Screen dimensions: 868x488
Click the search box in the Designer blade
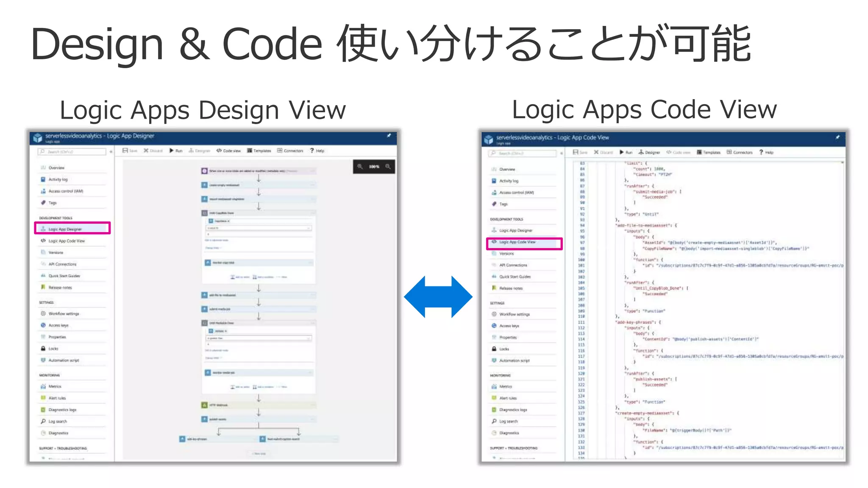71,152
